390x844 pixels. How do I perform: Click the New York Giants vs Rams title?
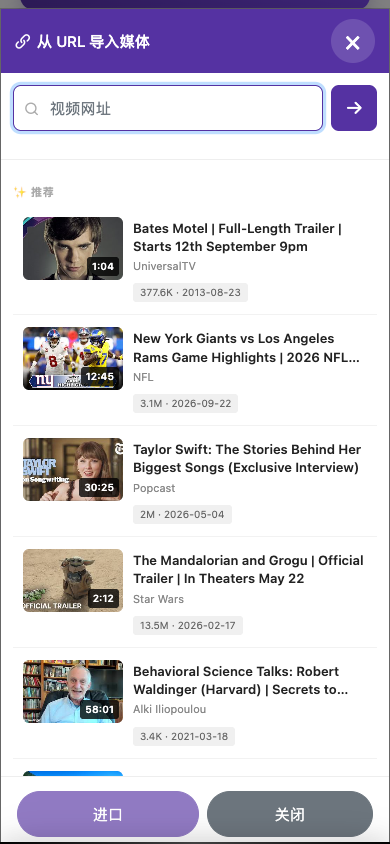pos(246,348)
